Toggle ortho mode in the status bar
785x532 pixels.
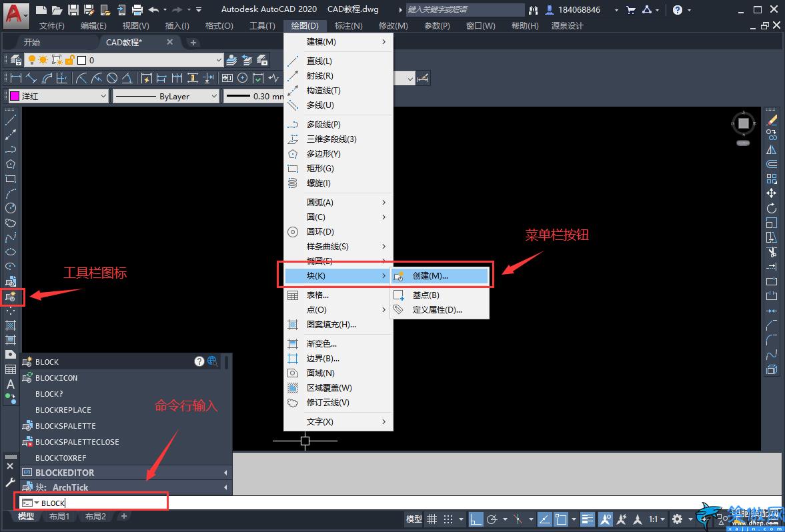click(476, 519)
